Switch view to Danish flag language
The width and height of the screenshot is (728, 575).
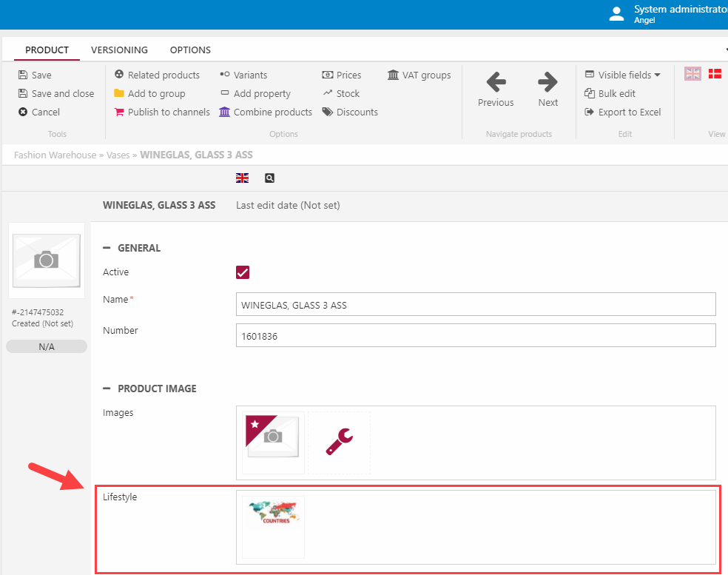pos(715,73)
